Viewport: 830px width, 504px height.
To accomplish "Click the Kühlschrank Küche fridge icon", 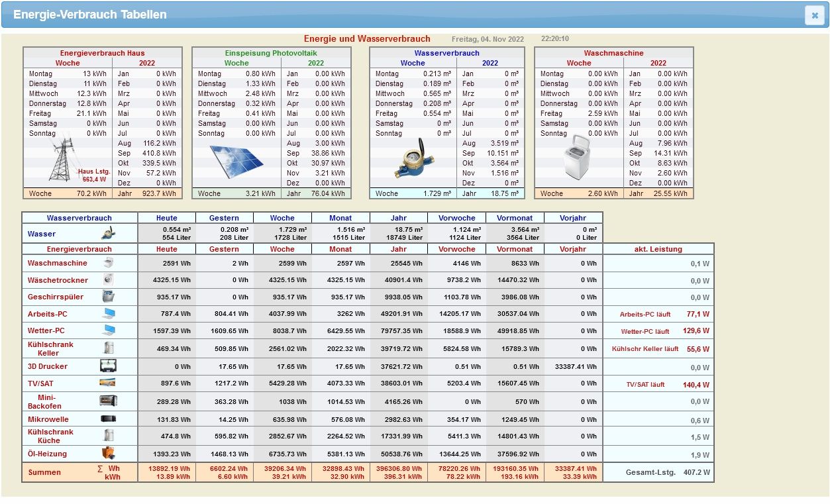I will 108,435.
